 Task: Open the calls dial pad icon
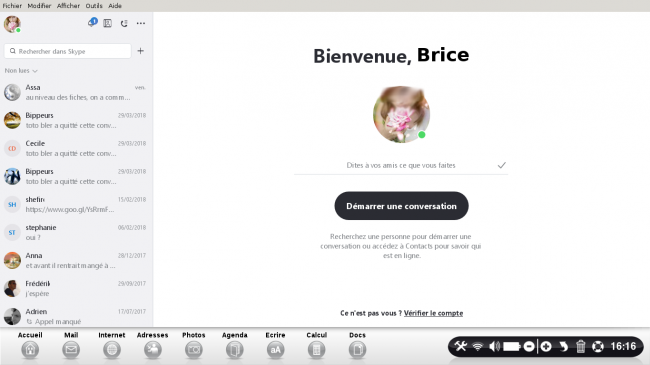click(x=124, y=23)
